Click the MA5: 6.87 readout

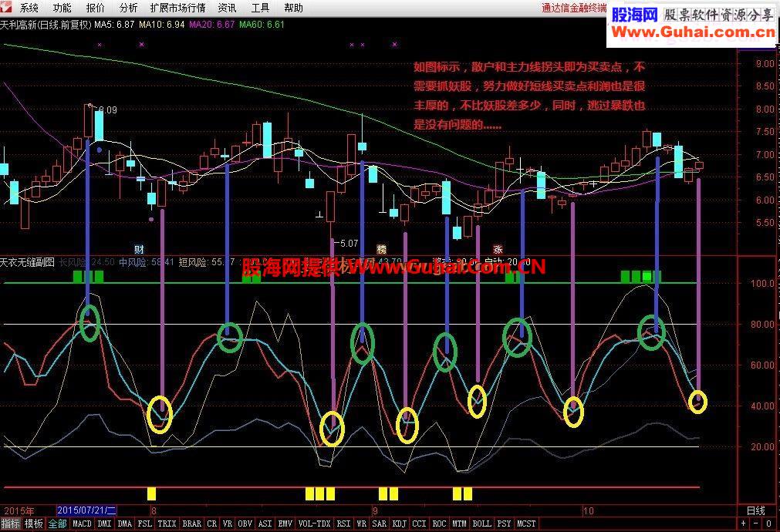tap(114, 25)
